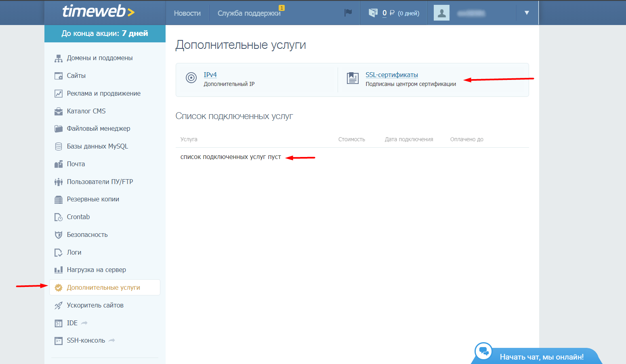The image size is (626, 364).
Task: Click the timeweb logo
Action: tap(98, 12)
